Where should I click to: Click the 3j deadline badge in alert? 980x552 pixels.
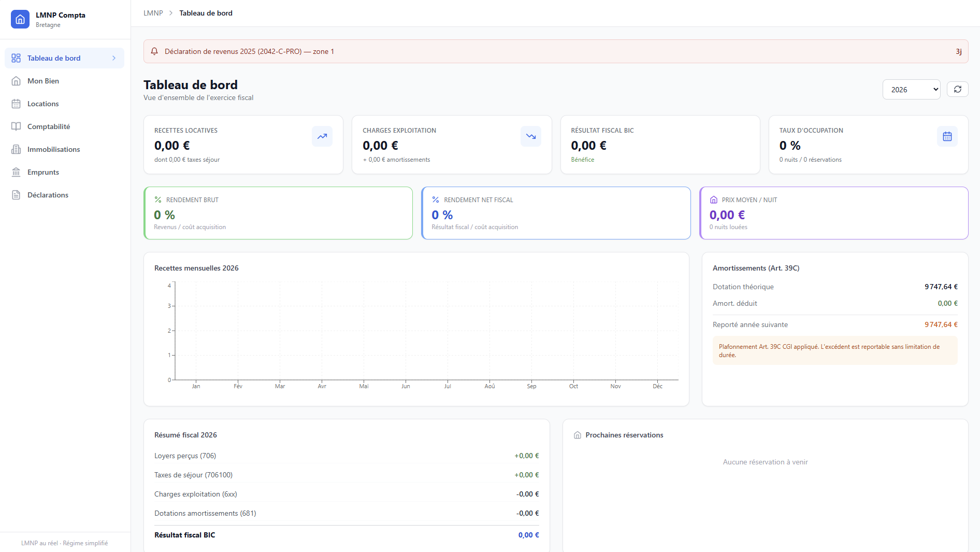[x=959, y=51]
